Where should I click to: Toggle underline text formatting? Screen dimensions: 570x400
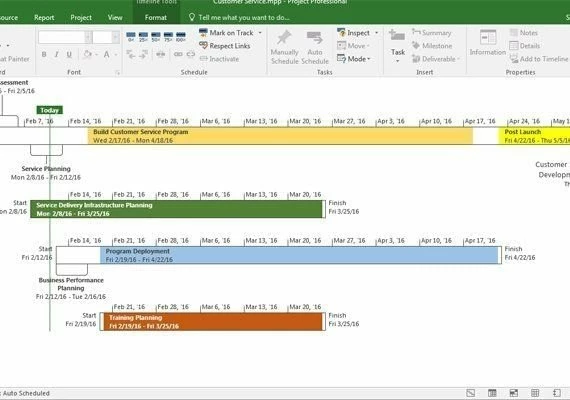(x=69, y=55)
